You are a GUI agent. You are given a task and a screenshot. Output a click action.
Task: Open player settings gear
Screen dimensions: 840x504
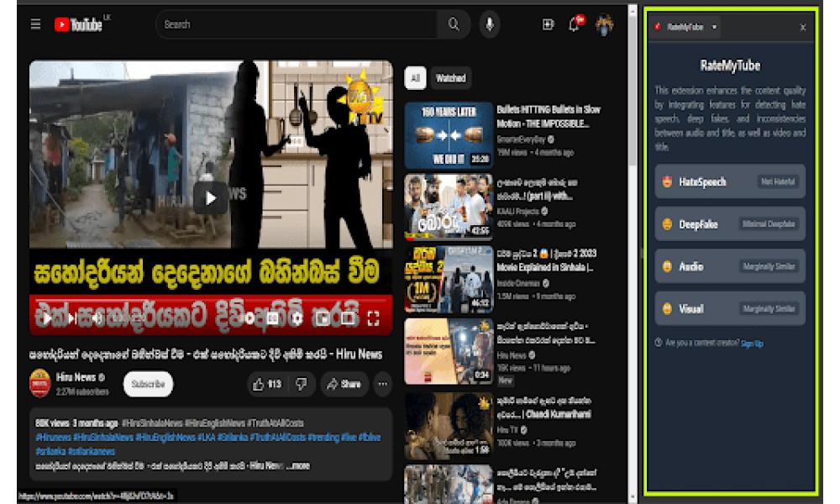[297, 318]
